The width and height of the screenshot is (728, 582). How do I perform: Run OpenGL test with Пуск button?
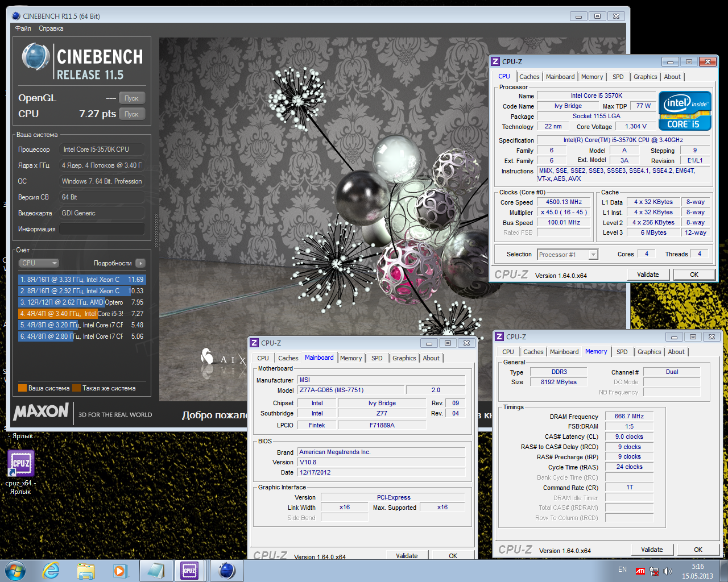132,98
